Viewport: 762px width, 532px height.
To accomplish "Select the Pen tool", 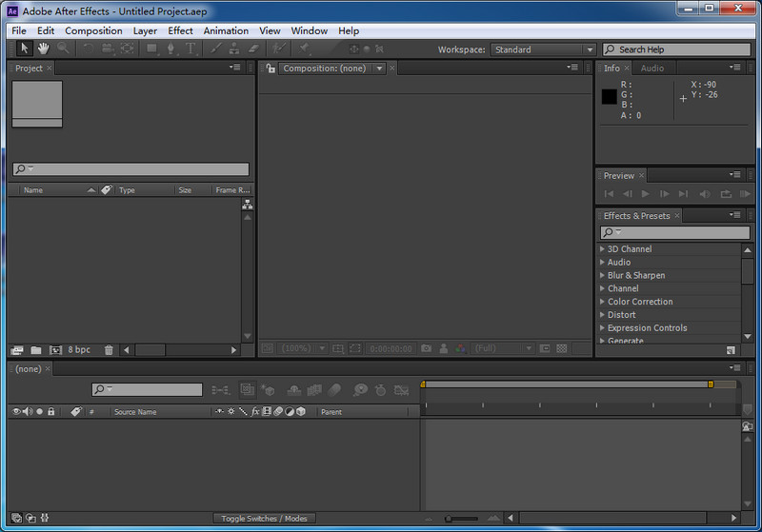I will point(170,49).
